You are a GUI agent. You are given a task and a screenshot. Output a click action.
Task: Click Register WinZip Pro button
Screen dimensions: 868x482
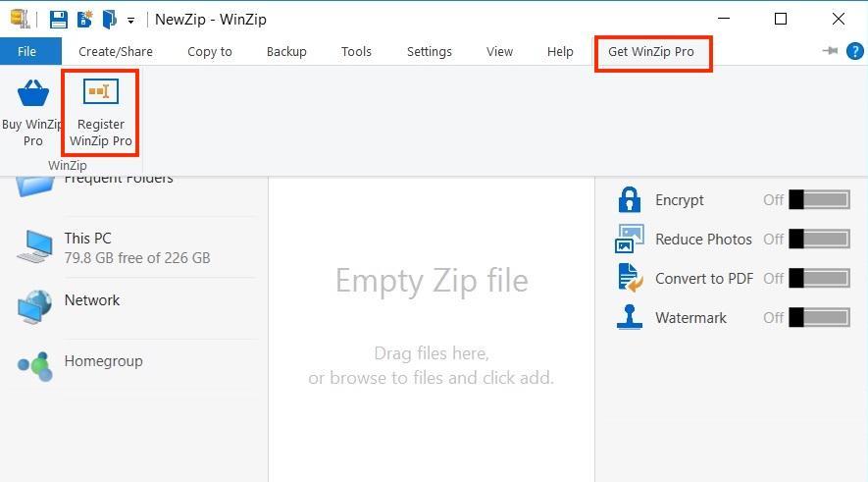[x=101, y=113]
